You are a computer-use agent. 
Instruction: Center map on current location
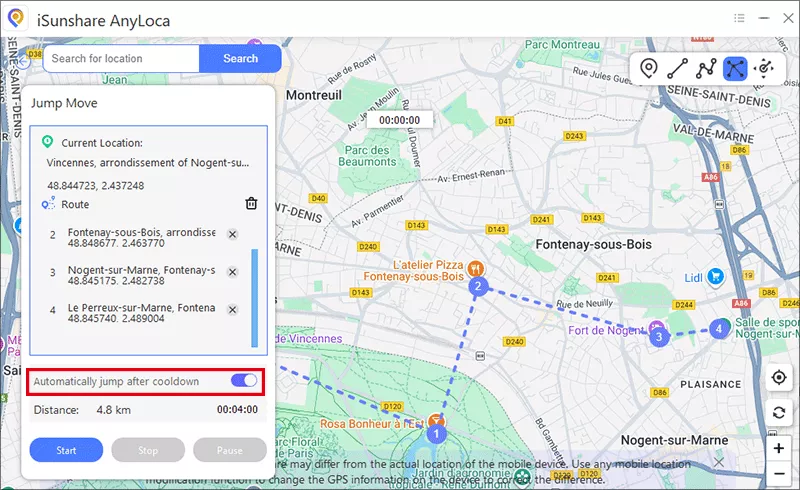[x=778, y=378]
